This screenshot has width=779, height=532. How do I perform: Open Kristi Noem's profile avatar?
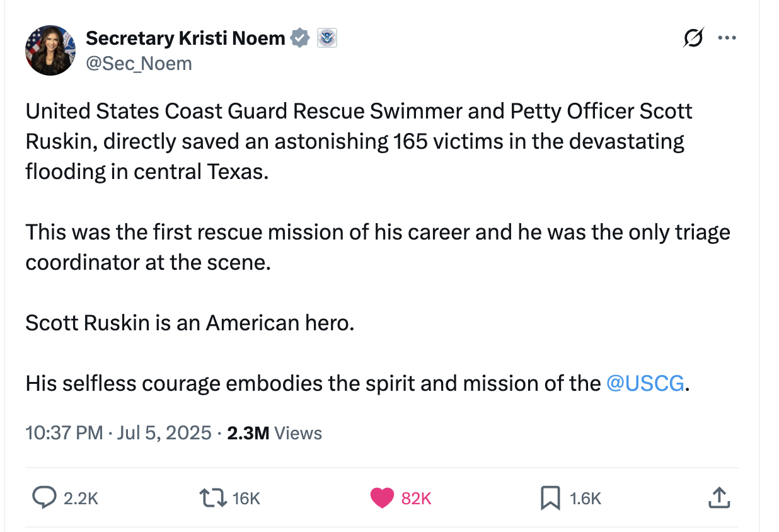50,50
